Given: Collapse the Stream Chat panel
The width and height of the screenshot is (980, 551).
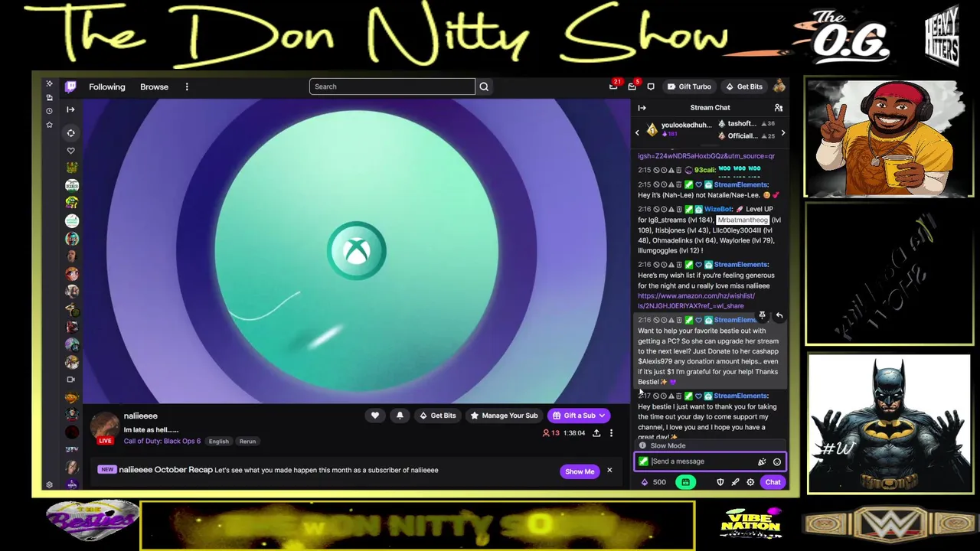Looking at the screenshot, I should point(642,108).
